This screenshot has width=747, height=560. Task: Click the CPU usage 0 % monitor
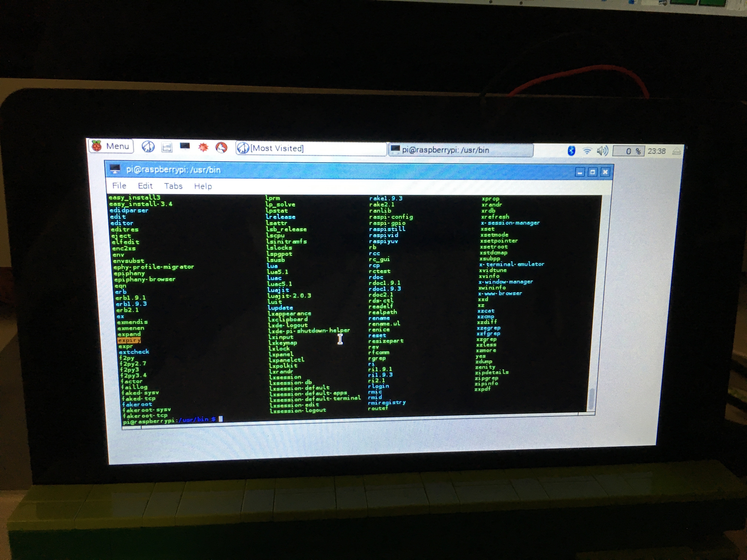tap(628, 151)
